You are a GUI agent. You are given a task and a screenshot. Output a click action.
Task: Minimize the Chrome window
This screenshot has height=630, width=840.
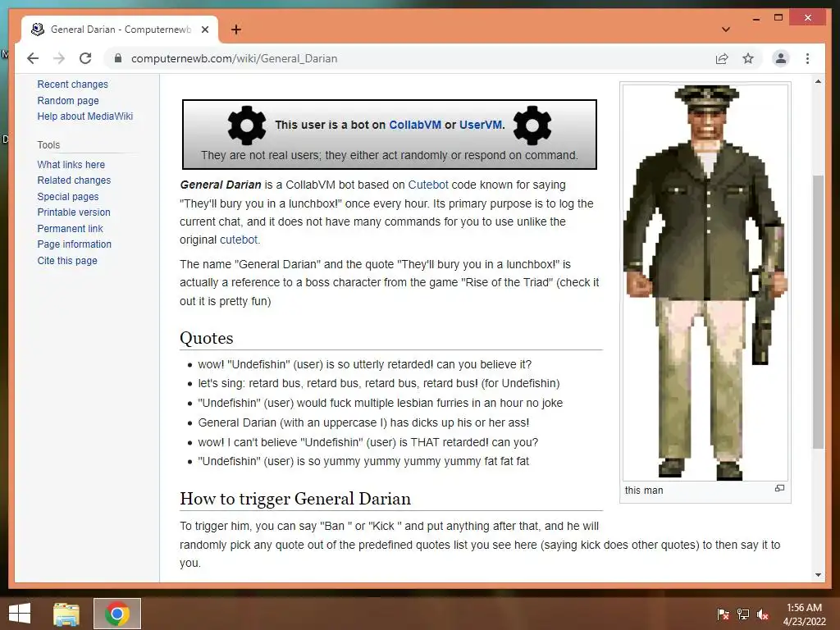coord(756,18)
